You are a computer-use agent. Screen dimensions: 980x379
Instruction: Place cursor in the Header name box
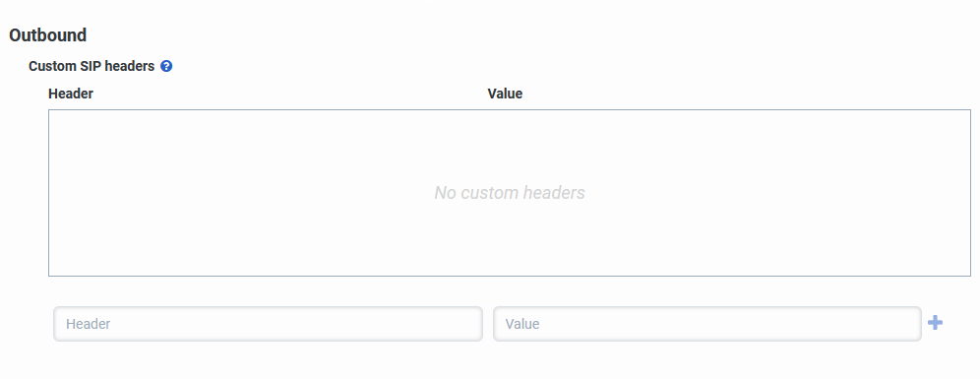click(x=269, y=324)
